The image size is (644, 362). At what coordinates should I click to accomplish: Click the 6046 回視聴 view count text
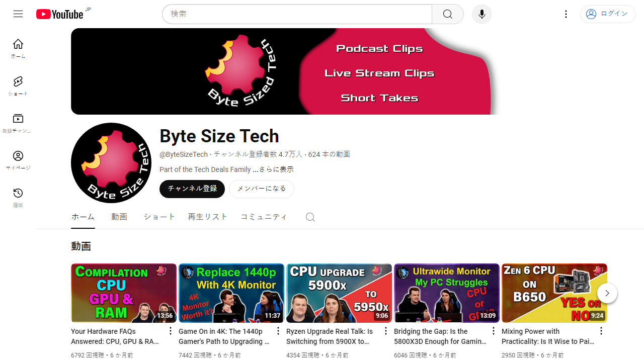click(x=411, y=355)
